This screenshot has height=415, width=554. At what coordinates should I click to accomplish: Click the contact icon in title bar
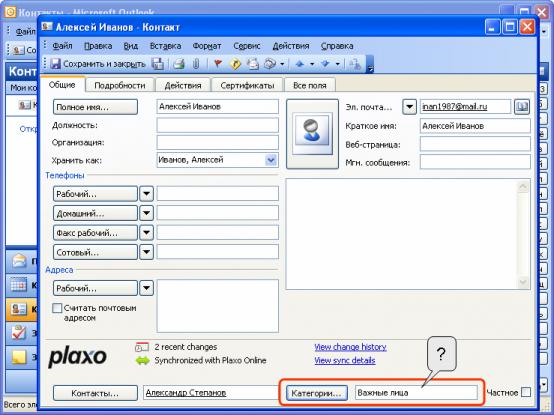click(47, 27)
